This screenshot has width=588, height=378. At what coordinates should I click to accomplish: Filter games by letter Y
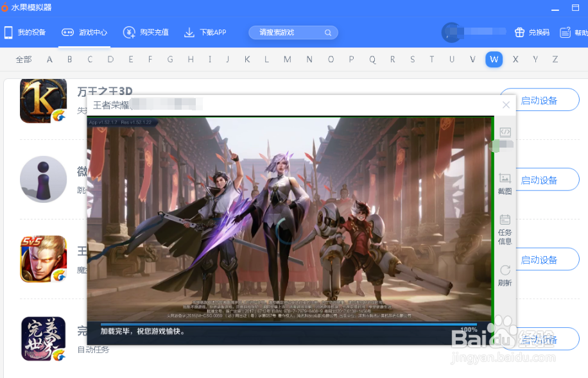coord(535,59)
